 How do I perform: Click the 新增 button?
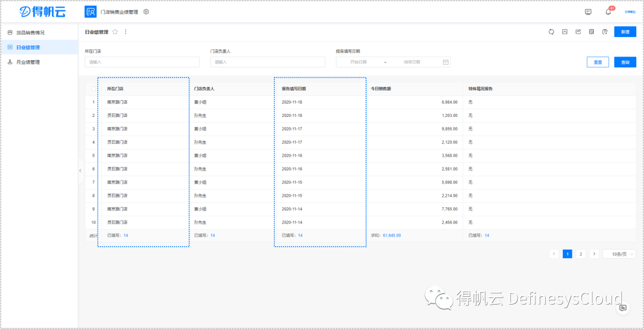(x=625, y=32)
